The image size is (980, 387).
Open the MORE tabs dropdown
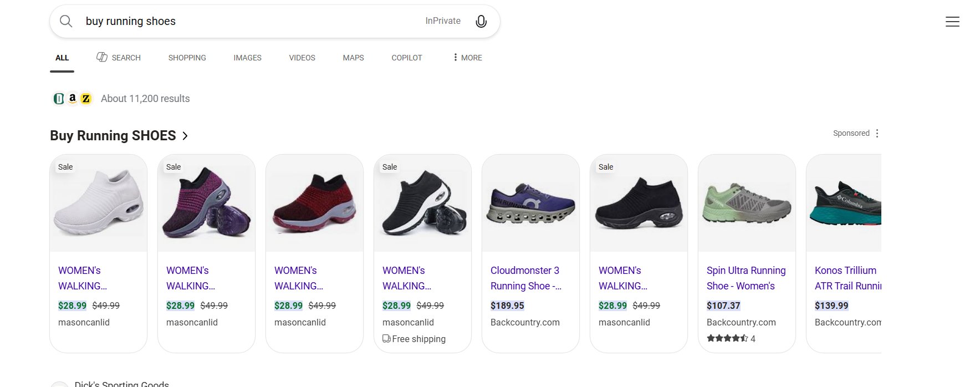point(467,58)
